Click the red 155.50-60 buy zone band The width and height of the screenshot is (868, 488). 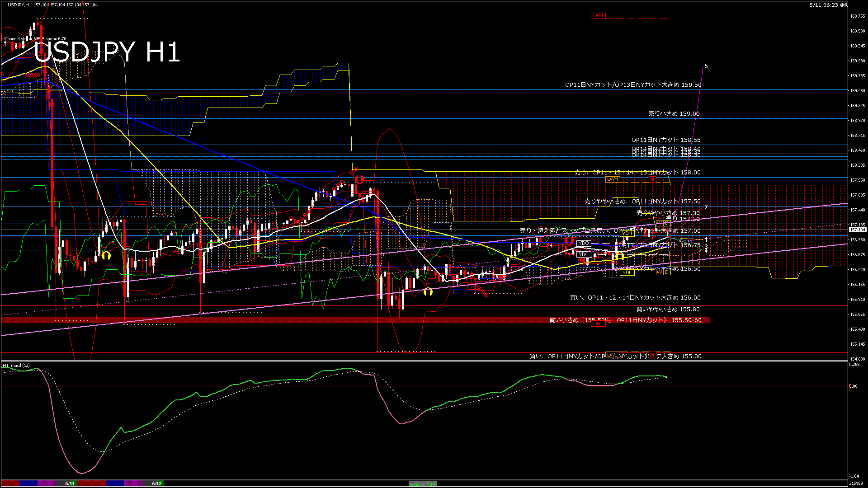click(x=356, y=320)
